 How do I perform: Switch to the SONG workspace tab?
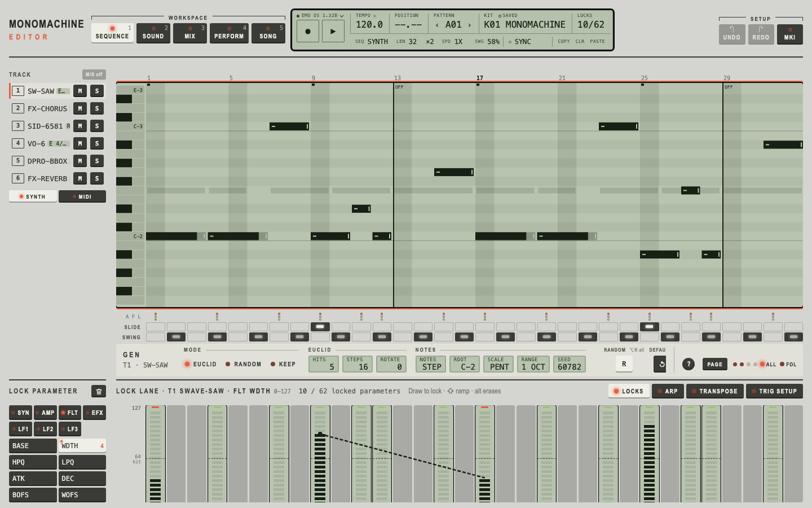click(x=268, y=33)
